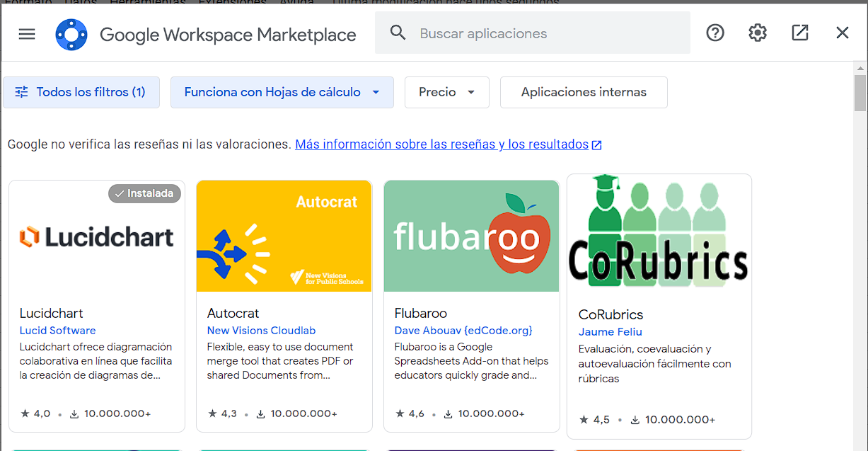Expand Funciona con Hojas de cálculo dropdown
This screenshot has width=868, height=451.
coord(282,92)
